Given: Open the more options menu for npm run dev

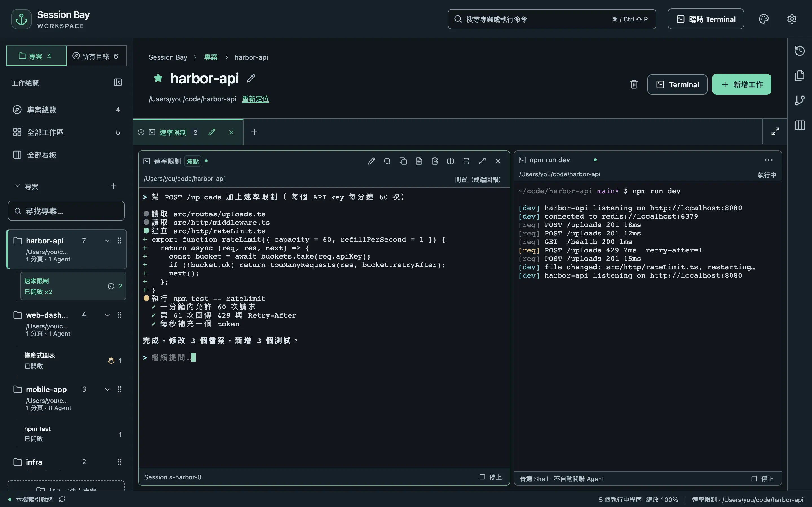Looking at the screenshot, I should [x=768, y=160].
